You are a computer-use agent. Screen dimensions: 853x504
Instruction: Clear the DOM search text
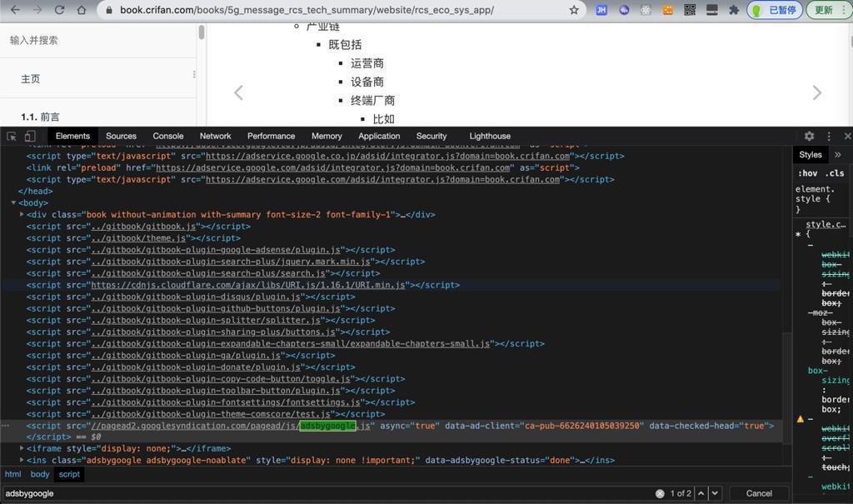(660, 494)
